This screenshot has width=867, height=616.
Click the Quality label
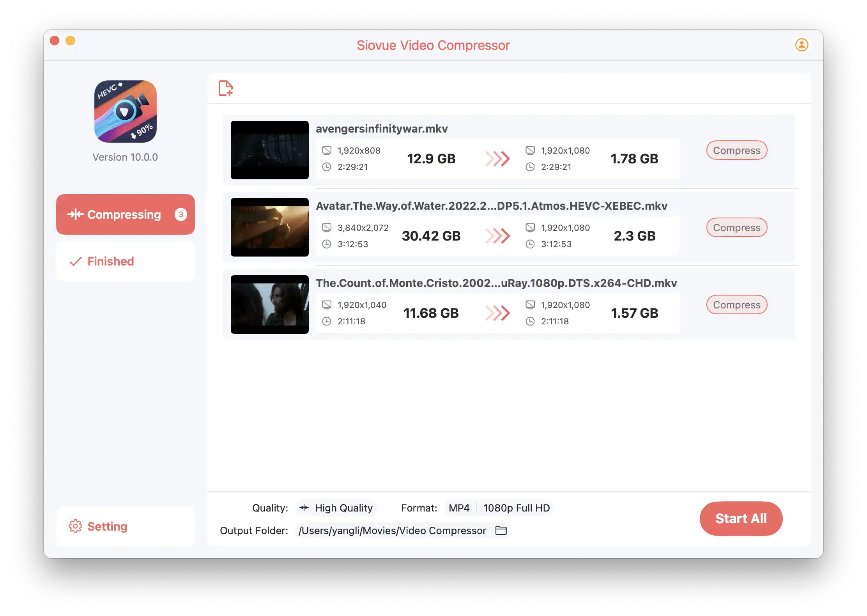pyautogui.click(x=270, y=508)
